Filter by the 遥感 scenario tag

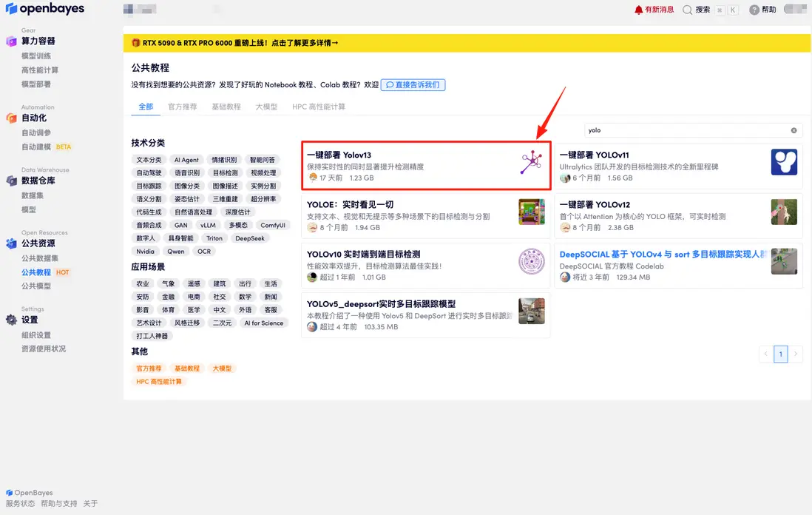pos(194,284)
